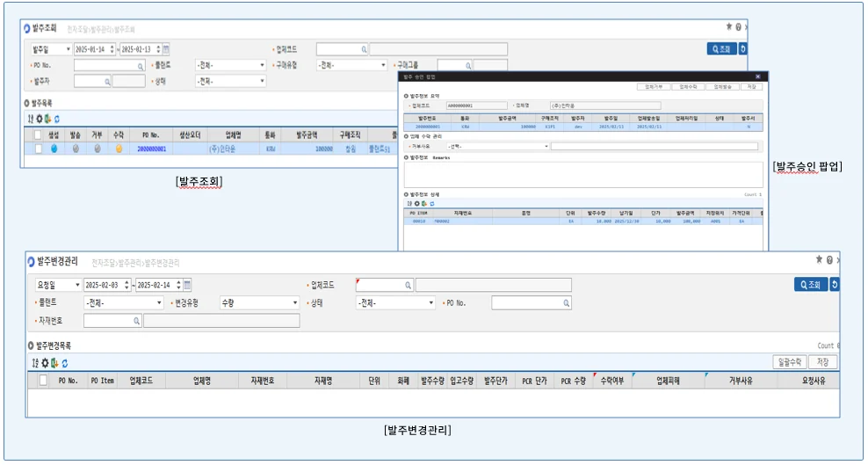This screenshot has width=868, height=465.
Task: Click the Excel export icon in 발주변경목록 toolbar
Action: 54,363
